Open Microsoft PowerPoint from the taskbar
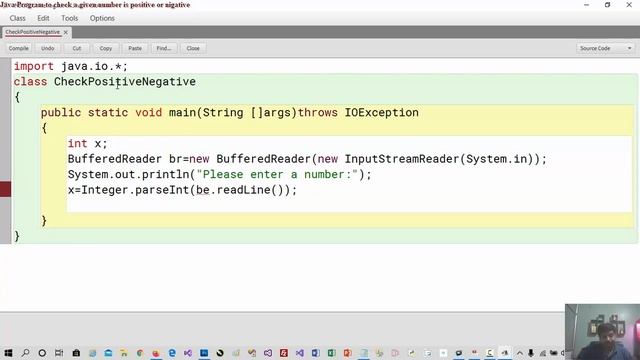The width and height of the screenshot is (640, 360). point(347,353)
